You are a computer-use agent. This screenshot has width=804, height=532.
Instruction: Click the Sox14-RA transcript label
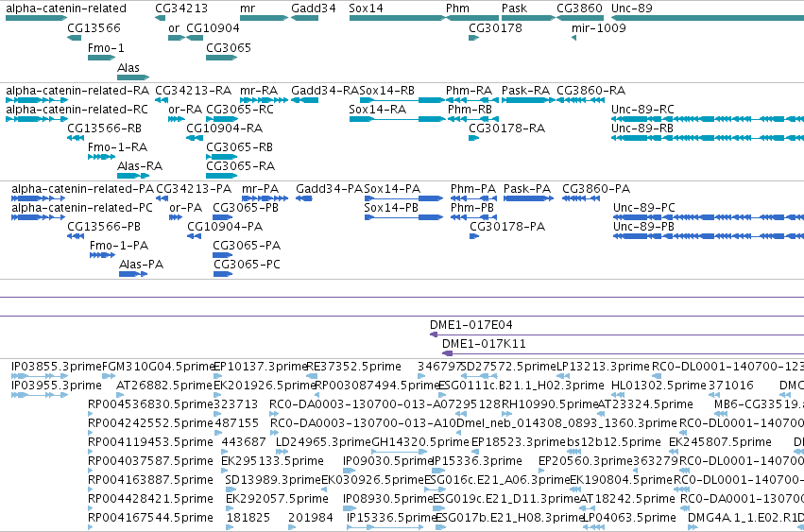coord(377,110)
